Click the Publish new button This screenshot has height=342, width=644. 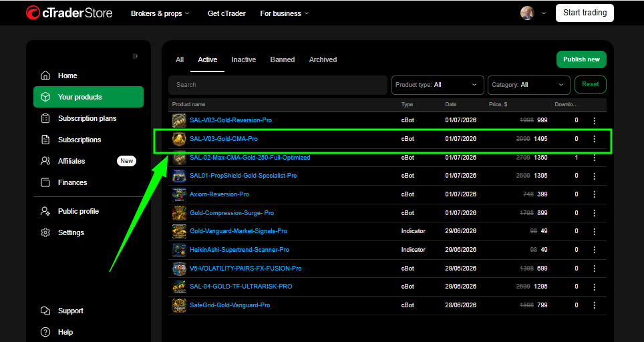[x=581, y=59]
